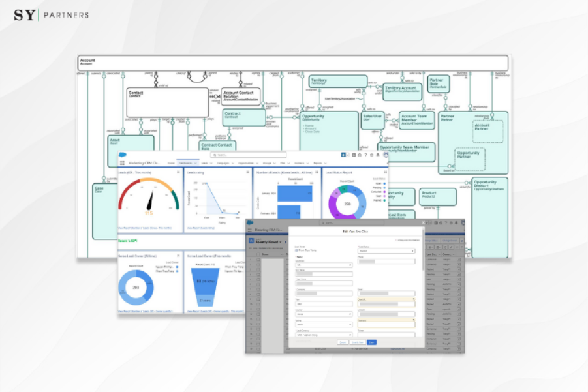Open the Salutation dropdown in the edit form
This screenshot has width=588, height=392.
coord(324,265)
